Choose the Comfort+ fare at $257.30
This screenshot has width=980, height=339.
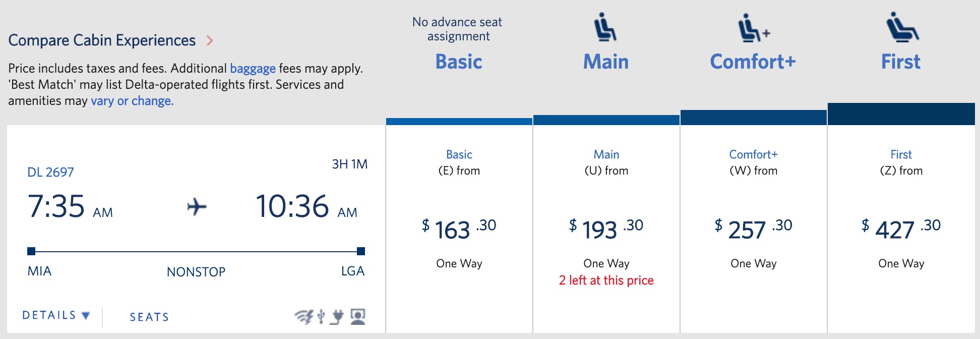pos(754,229)
